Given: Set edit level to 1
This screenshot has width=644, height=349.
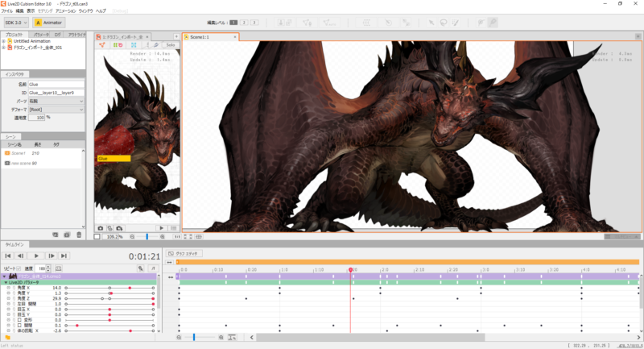Looking at the screenshot, I should click(233, 23).
